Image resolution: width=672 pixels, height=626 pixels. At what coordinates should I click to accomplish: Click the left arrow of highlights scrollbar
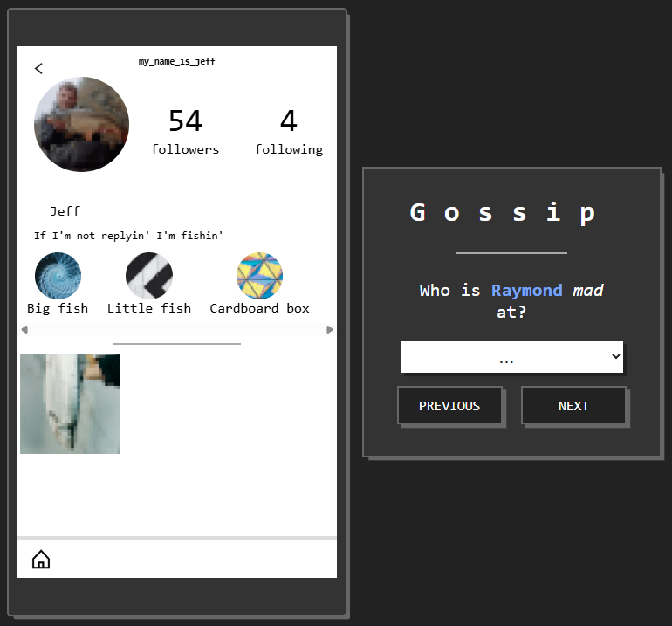(x=24, y=329)
